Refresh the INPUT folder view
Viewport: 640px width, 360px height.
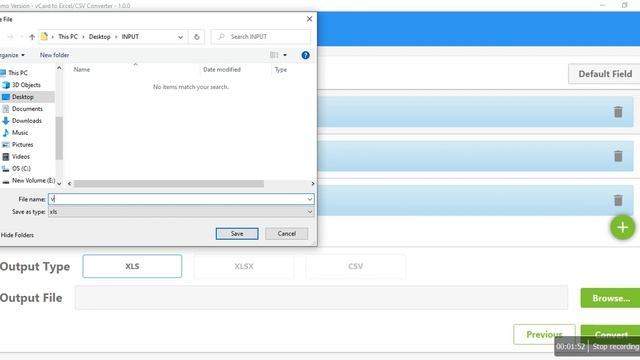pos(197,37)
